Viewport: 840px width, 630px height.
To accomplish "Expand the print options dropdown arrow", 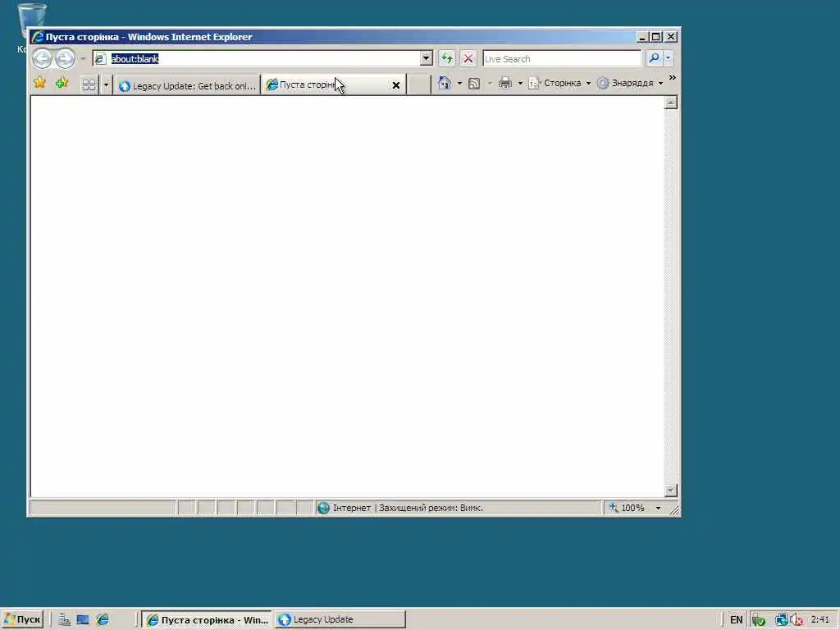I will (x=520, y=83).
